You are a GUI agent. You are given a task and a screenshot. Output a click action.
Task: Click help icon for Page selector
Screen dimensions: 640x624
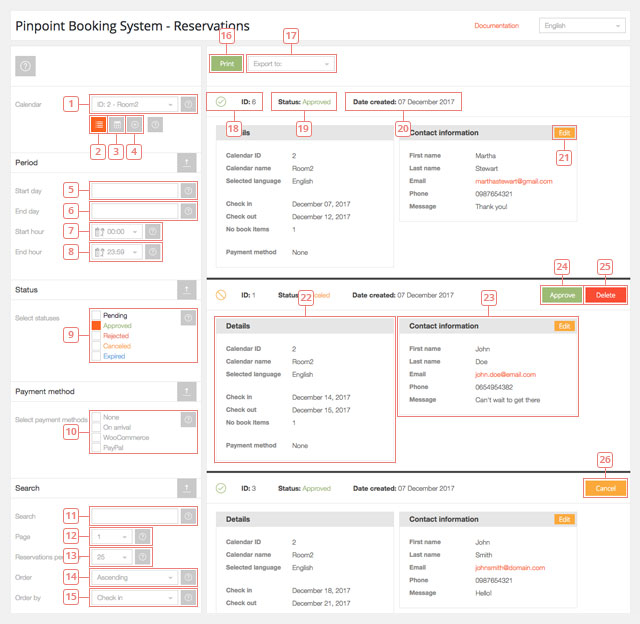142,537
